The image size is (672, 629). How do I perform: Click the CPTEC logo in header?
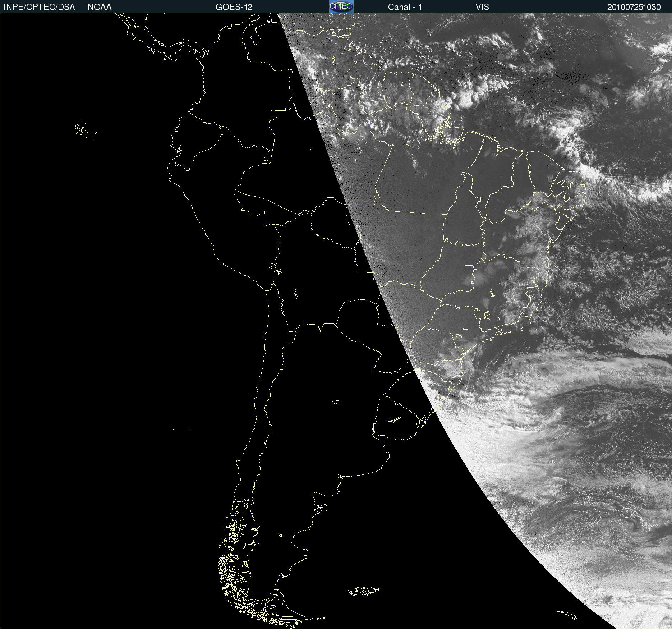[341, 6]
